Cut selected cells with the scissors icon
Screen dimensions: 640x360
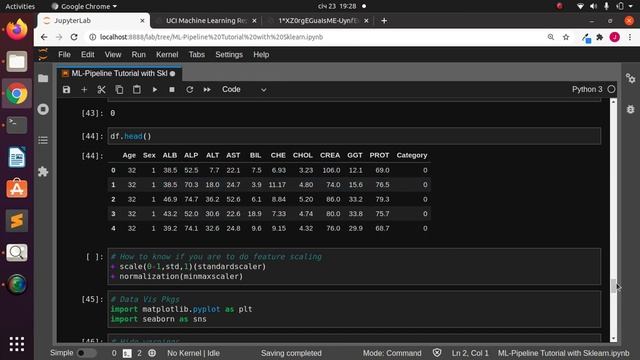101,89
